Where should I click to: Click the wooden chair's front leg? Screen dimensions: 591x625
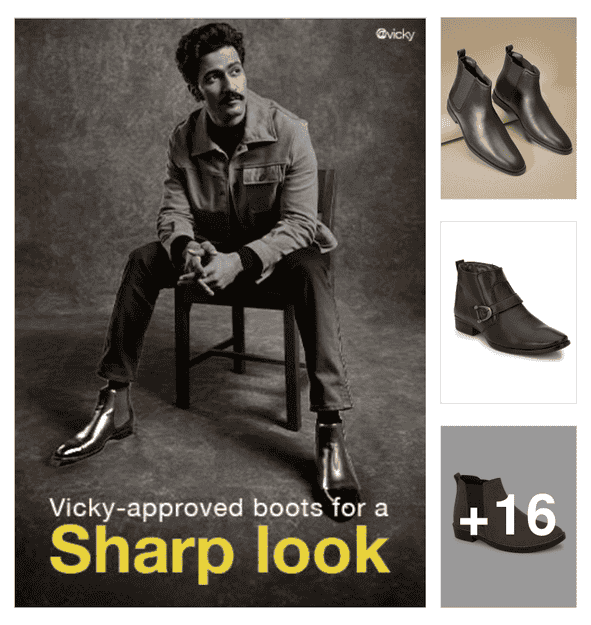coord(293,367)
